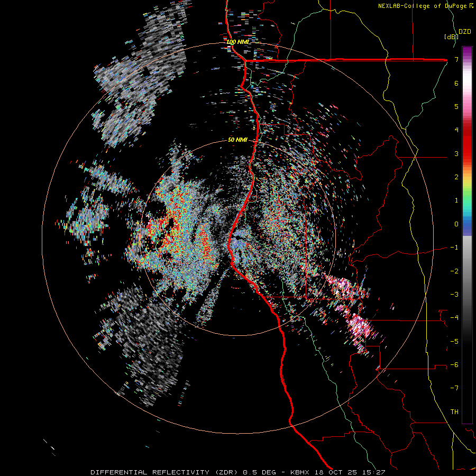Click the 2 value on the dB scale
This screenshot has width=476, height=476.
pyautogui.click(x=456, y=177)
